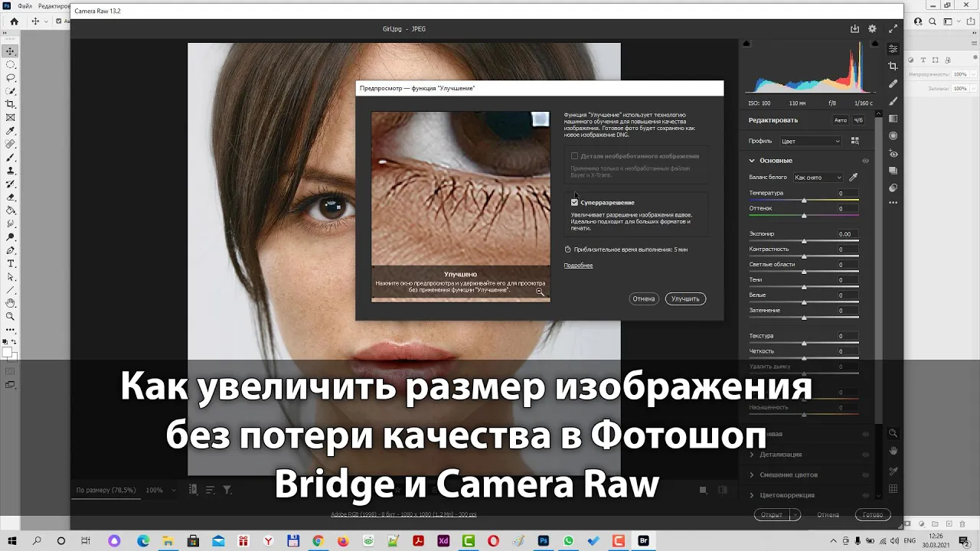Toggle full screen mode in Camera Raw

click(892, 29)
